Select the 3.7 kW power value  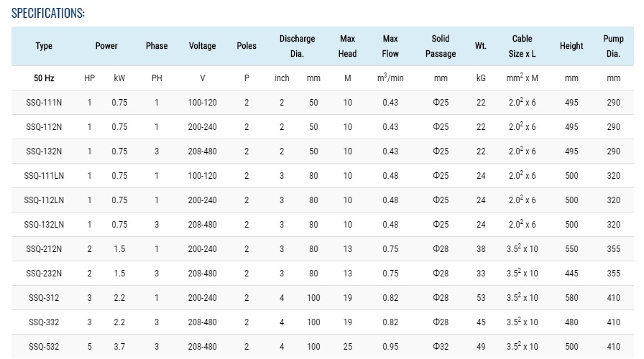point(119,347)
